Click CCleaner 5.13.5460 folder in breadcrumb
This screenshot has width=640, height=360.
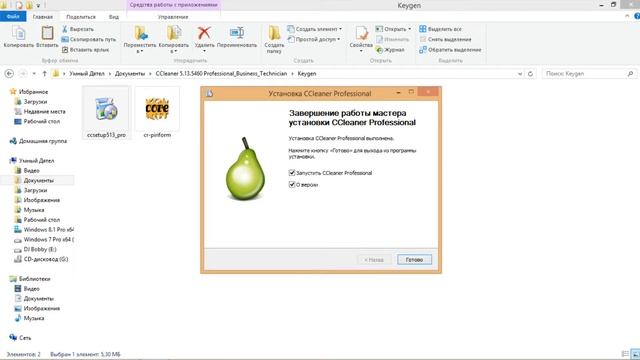[221, 73]
